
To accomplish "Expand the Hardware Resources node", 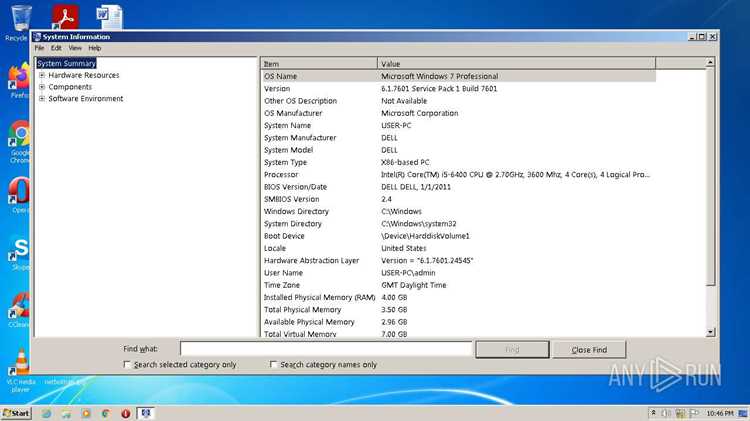I will [x=42, y=75].
